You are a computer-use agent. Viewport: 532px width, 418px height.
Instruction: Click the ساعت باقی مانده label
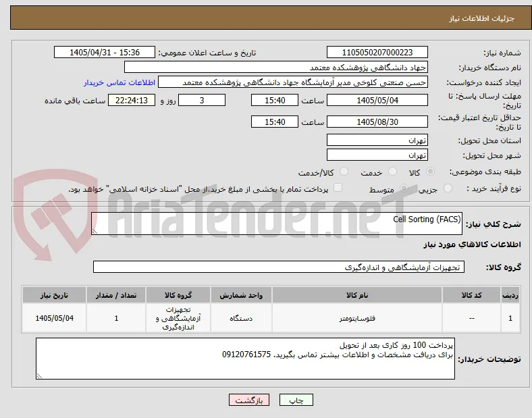(75, 101)
